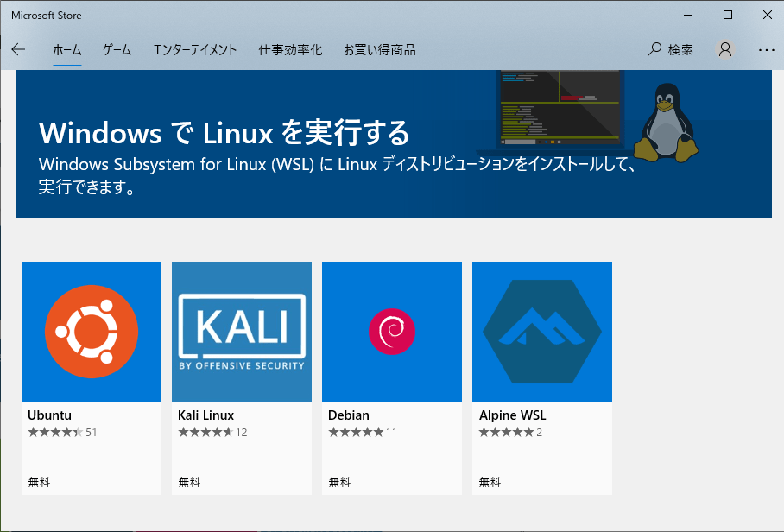This screenshot has width=784, height=532.
Task: Click Alpine WSL's 無料 price label
Action: tap(490, 481)
